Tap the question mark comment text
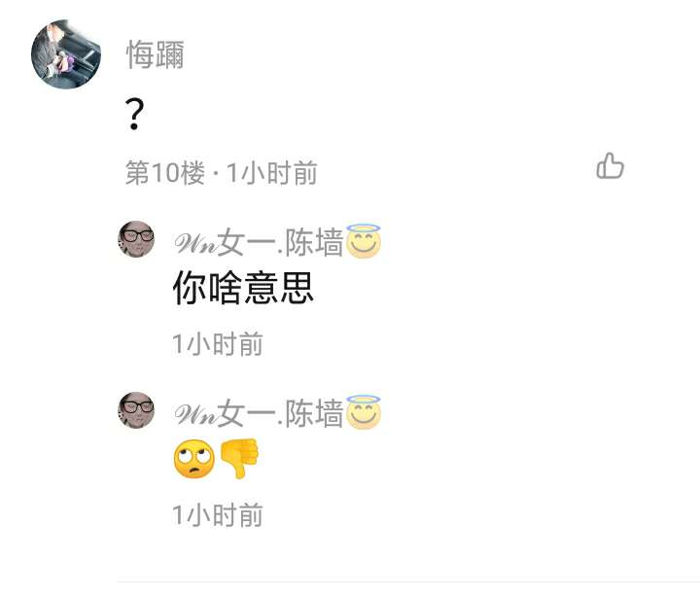 coord(134,115)
